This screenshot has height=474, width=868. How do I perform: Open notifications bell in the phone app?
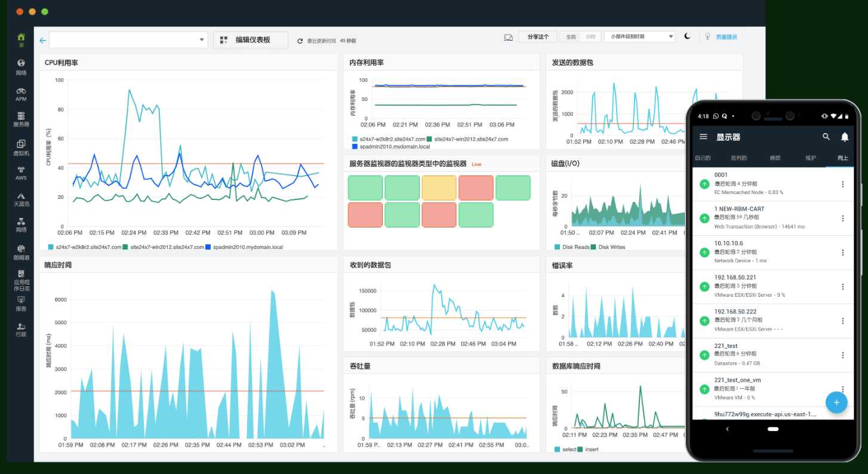(x=845, y=137)
